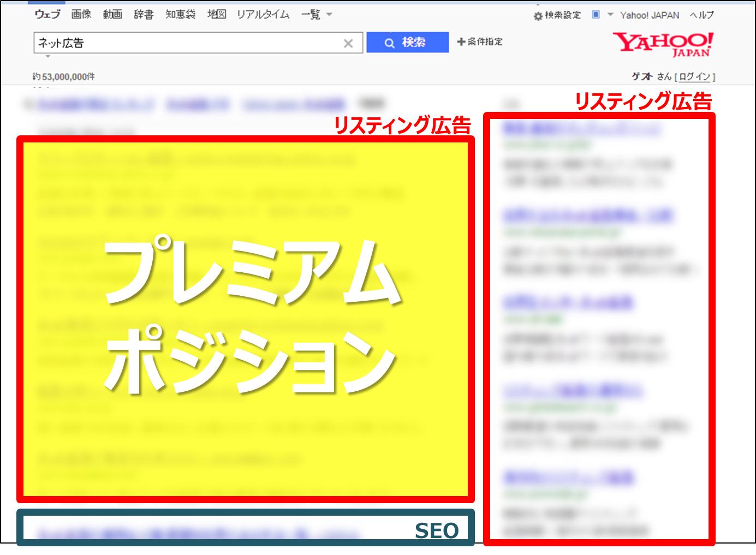Click inside the ネット広告 search field
The image size is (756, 555).
pos(164,42)
